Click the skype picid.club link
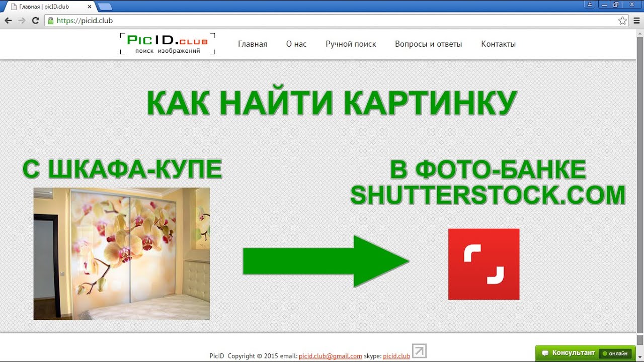Screen dimensions: 644x362 tap(396, 356)
